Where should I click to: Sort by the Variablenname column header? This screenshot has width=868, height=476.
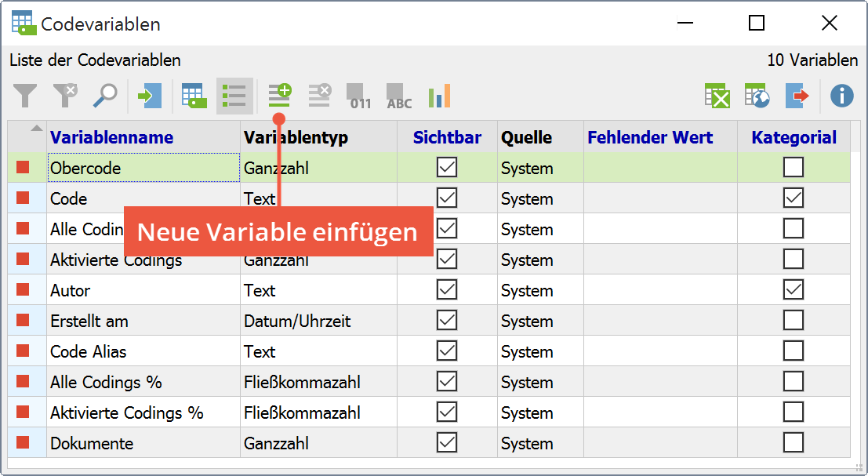143,136
